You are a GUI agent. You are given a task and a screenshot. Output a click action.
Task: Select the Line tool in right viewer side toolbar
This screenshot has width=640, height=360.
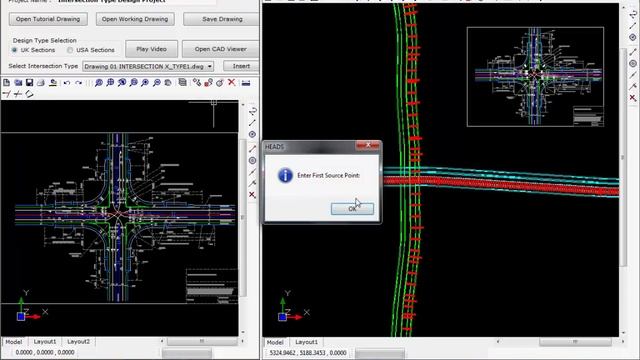tap(633, 26)
